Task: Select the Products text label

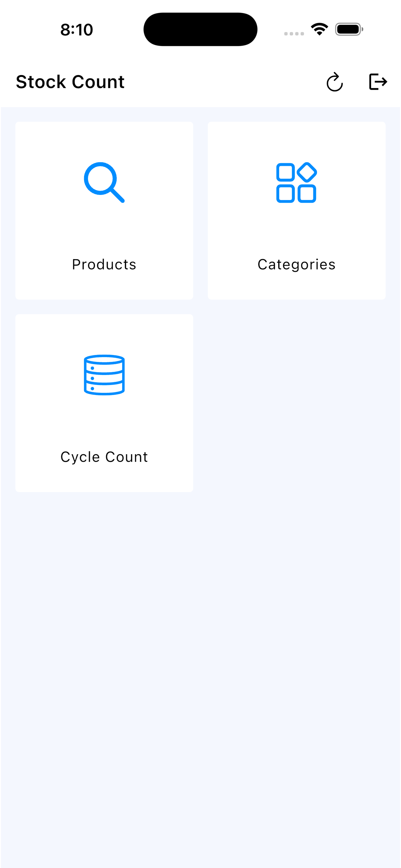Action: coord(104,265)
